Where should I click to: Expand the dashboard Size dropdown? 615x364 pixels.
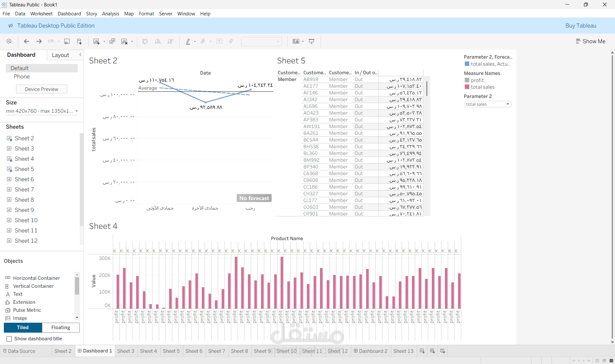(x=42, y=111)
